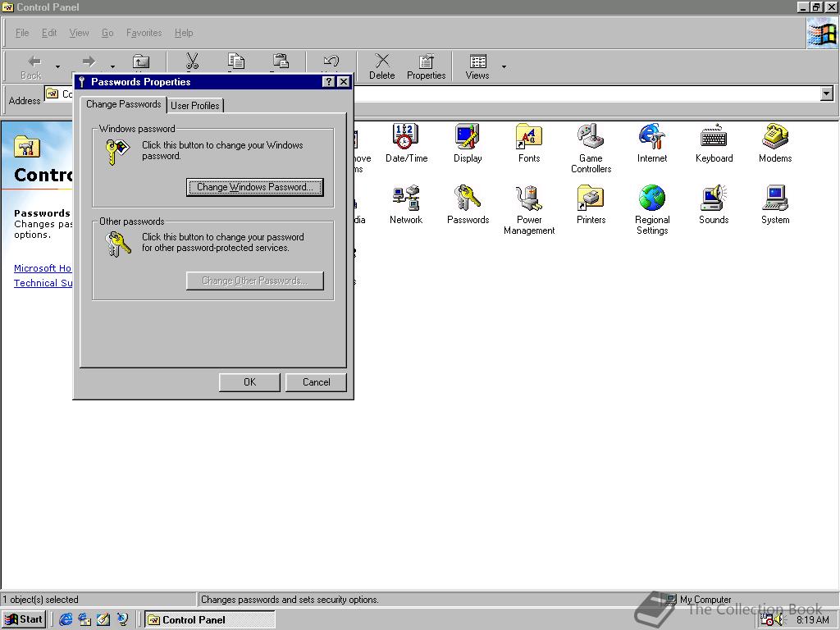This screenshot has height=630, width=840.
Task: Follow the Microsoft Home link
Action: [x=43, y=268]
